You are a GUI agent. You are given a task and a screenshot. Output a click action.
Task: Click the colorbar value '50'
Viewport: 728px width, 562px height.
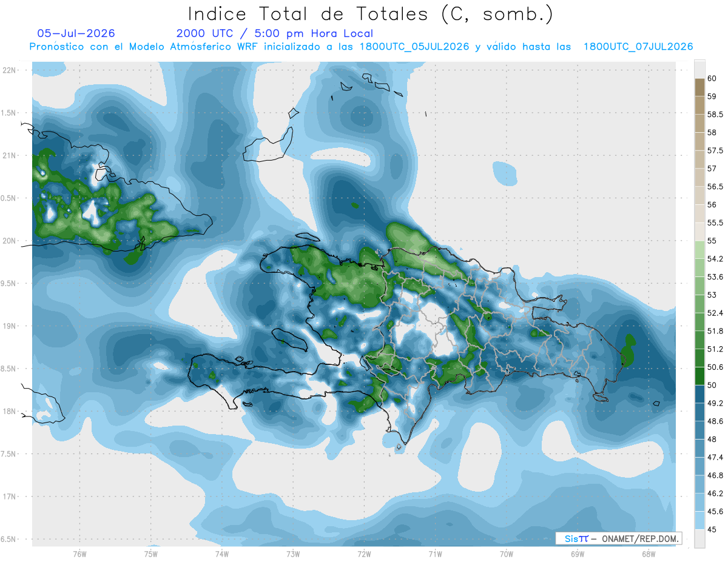click(x=712, y=385)
